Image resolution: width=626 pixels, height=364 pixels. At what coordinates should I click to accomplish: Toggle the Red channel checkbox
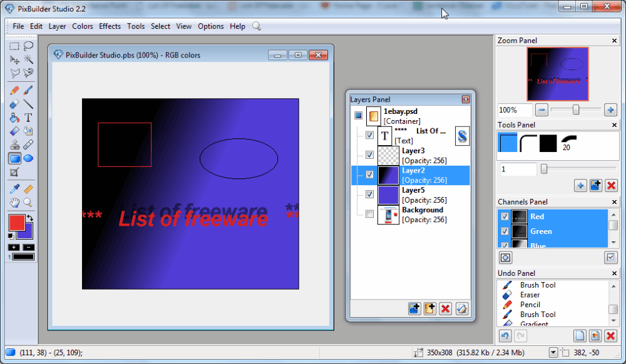[505, 216]
